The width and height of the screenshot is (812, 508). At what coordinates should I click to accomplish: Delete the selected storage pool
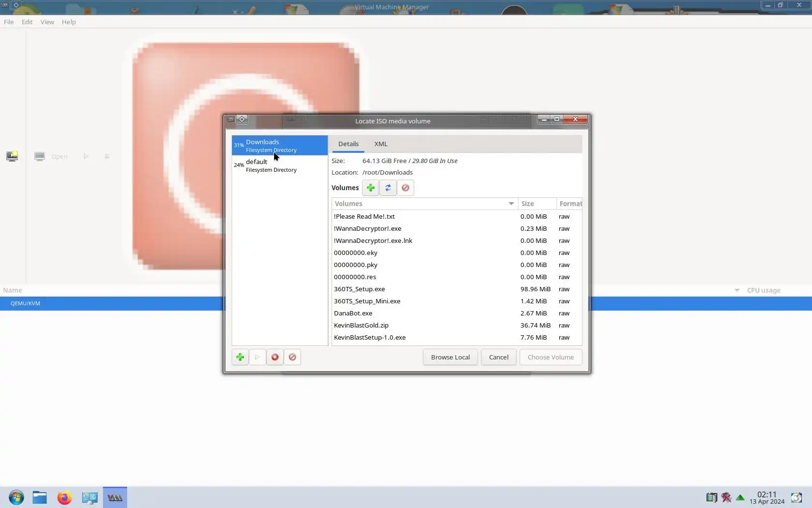tap(292, 357)
